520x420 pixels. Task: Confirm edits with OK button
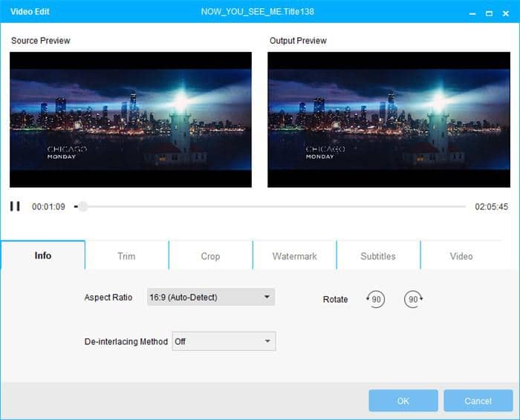click(403, 401)
